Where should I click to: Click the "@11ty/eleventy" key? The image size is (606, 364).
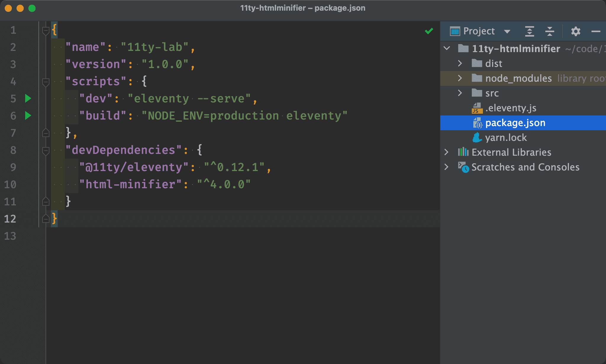pos(134,167)
